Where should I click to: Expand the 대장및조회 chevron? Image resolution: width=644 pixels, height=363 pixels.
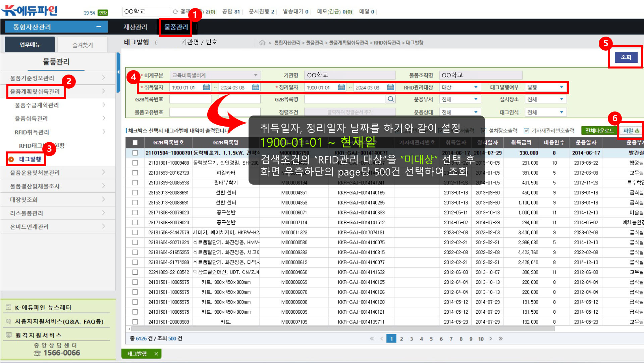(104, 199)
